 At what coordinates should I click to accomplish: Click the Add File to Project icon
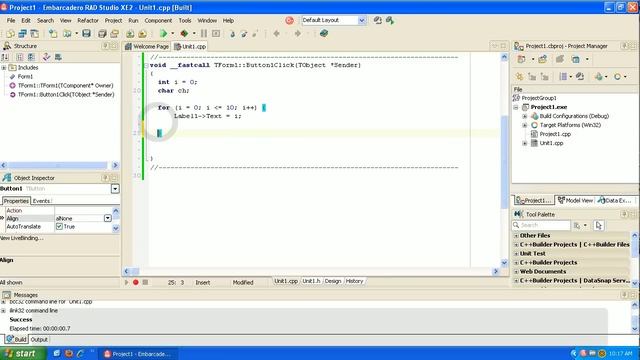click(x=130, y=33)
